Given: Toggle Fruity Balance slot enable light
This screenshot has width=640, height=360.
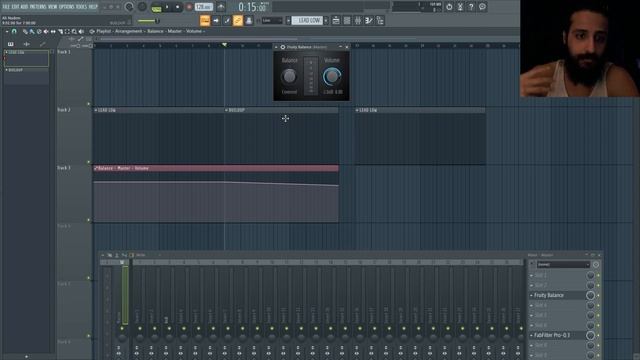Looking at the screenshot, I should 598,296.
